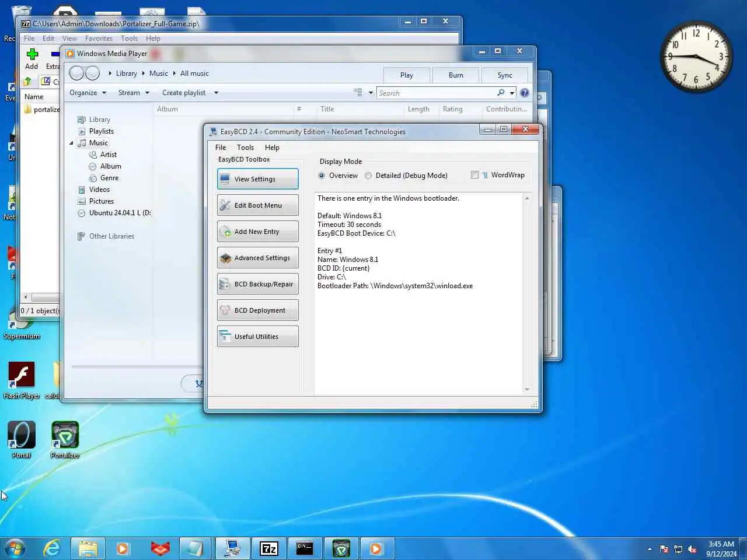Show hidden tray icons arrow
This screenshot has height=560, width=747.
650,549
